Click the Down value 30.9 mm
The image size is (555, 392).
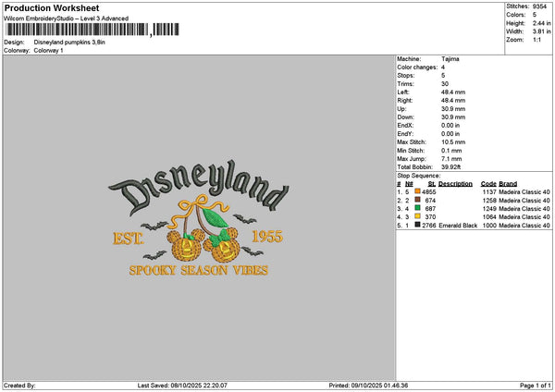pos(453,117)
